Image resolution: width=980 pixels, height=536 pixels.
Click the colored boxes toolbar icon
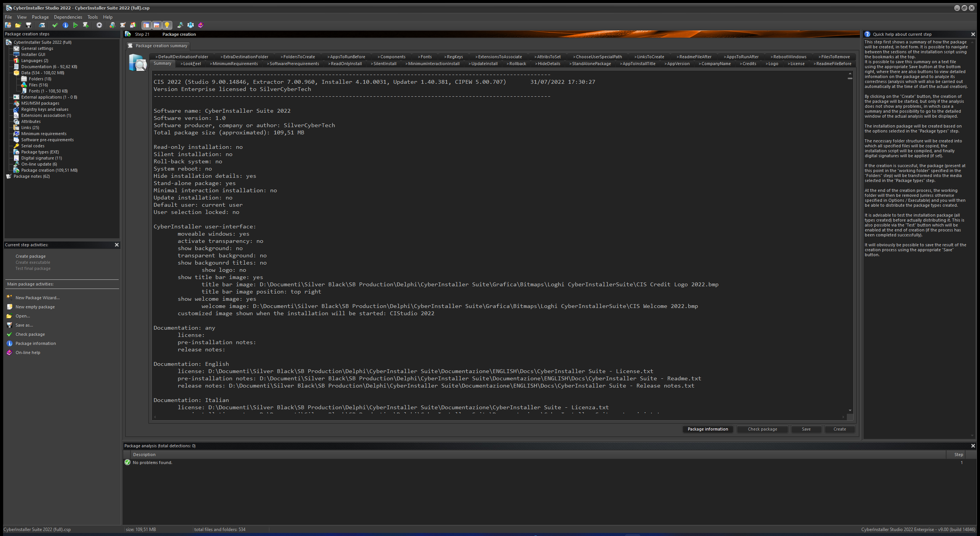(133, 25)
